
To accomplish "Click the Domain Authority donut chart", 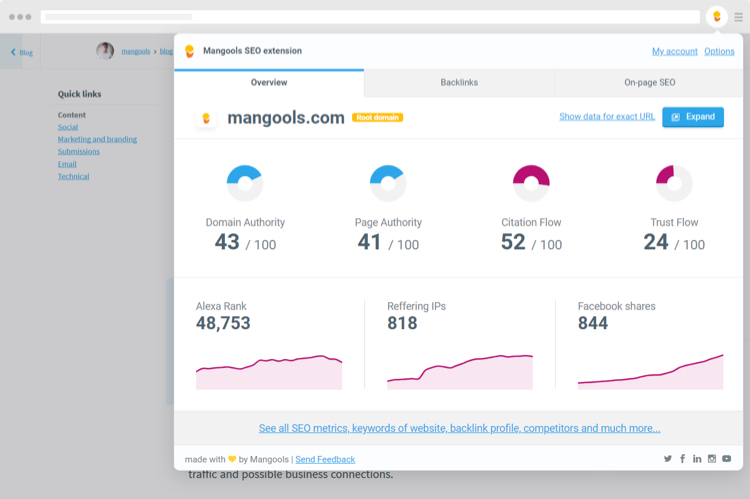I will point(245,183).
